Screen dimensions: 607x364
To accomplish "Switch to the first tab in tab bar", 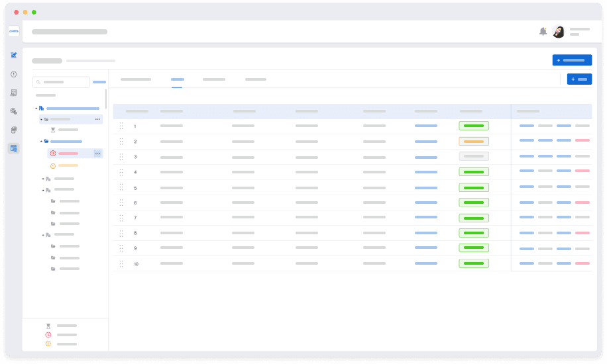I will [x=136, y=79].
